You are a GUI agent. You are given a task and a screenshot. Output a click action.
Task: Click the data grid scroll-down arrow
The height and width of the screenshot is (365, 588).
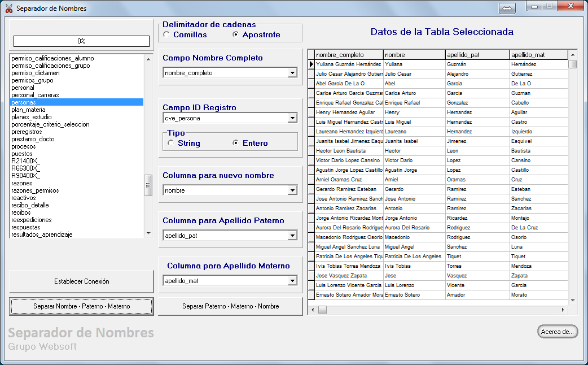tap(573, 301)
